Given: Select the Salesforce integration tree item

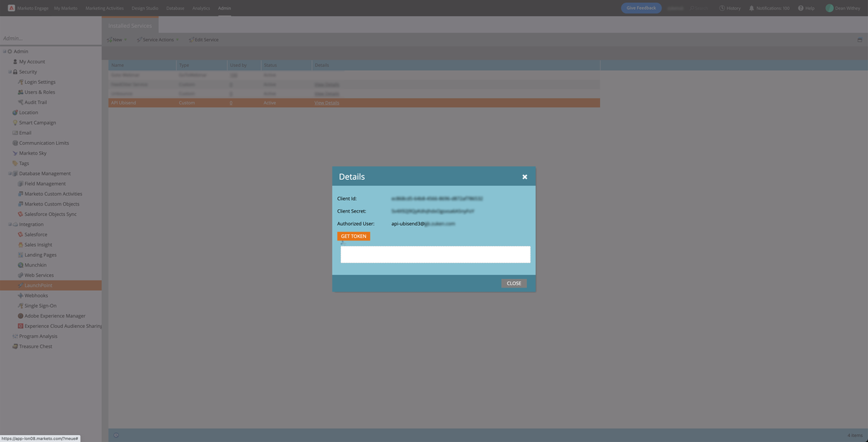Looking at the screenshot, I should click(x=36, y=235).
